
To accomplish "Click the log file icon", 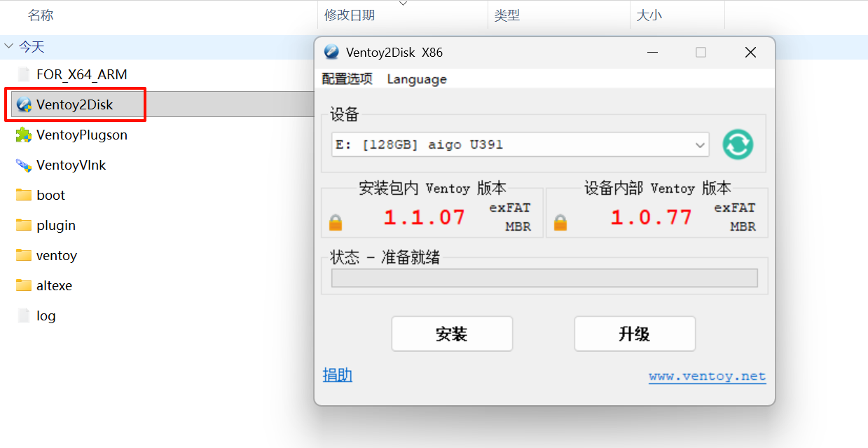I will pos(24,315).
